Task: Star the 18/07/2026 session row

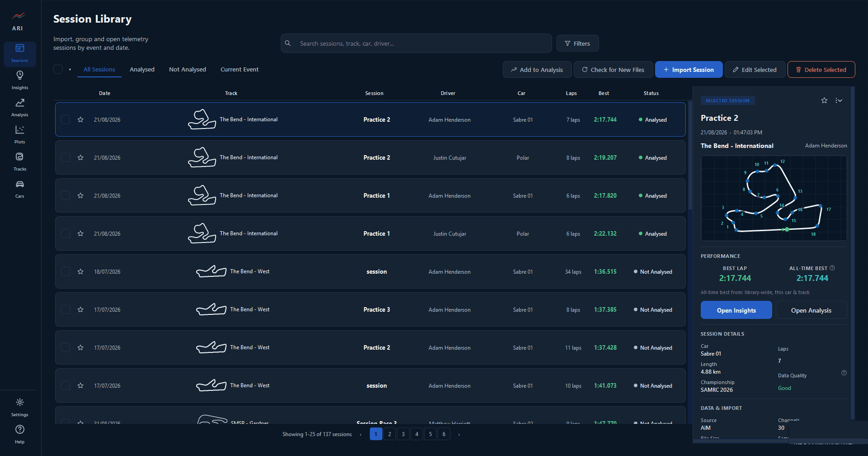Action: click(80, 271)
